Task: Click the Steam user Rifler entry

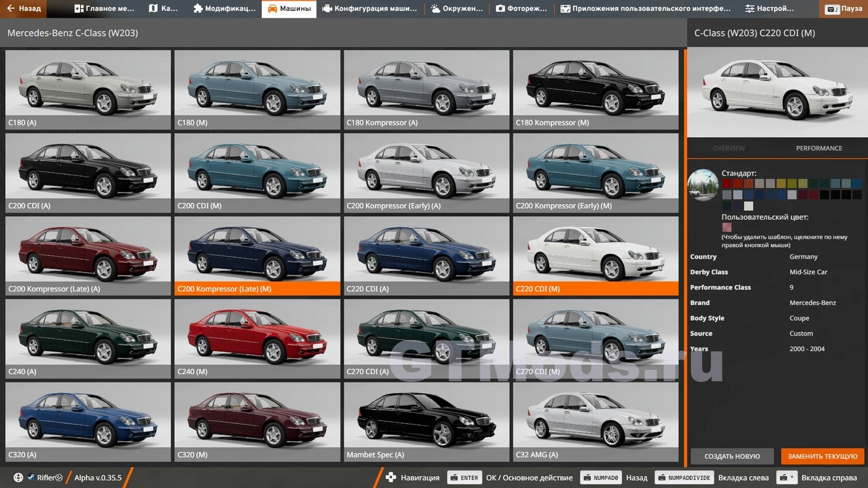Action: pos(44,478)
